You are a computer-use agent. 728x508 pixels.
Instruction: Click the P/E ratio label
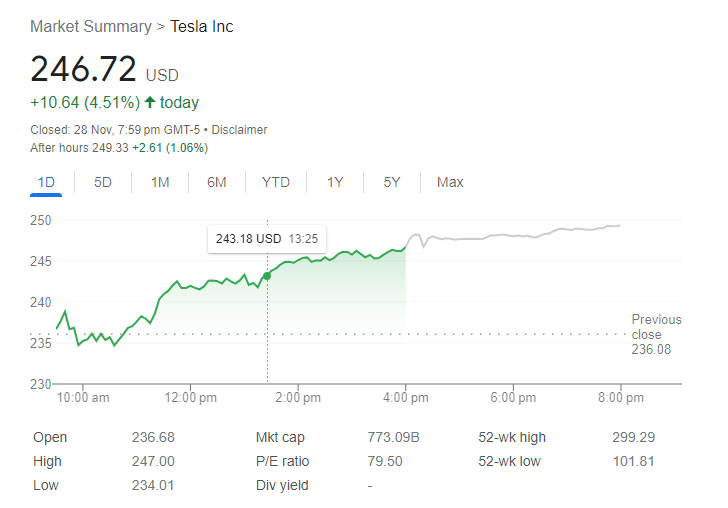click(x=283, y=462)
